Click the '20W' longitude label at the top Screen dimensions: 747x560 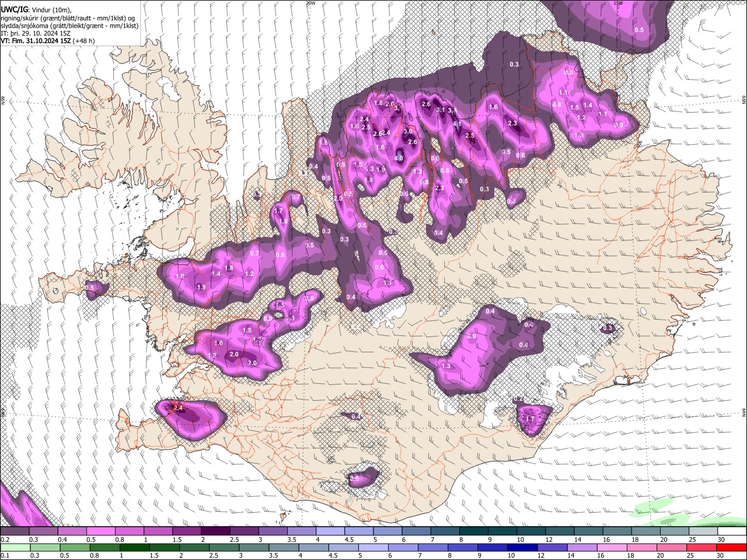(x=310, y=3)
